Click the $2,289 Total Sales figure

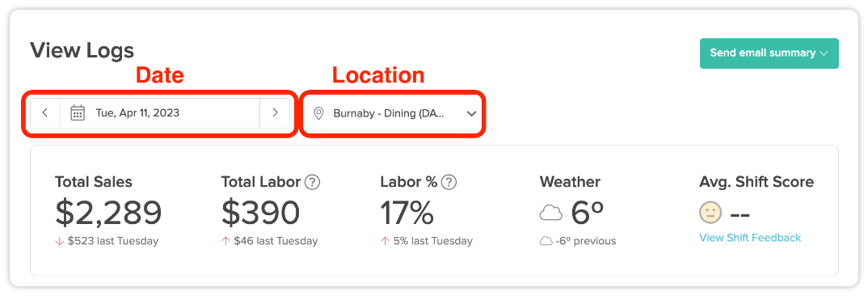[108, 213]
